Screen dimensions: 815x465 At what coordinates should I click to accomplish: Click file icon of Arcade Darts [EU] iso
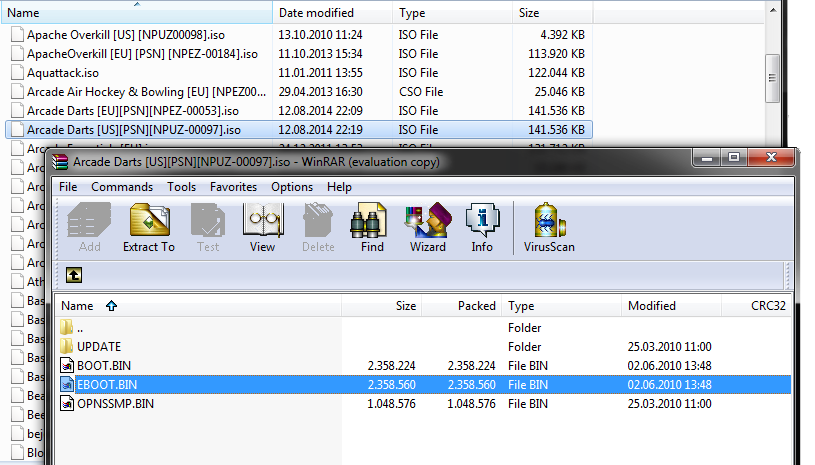click(18, 111)
